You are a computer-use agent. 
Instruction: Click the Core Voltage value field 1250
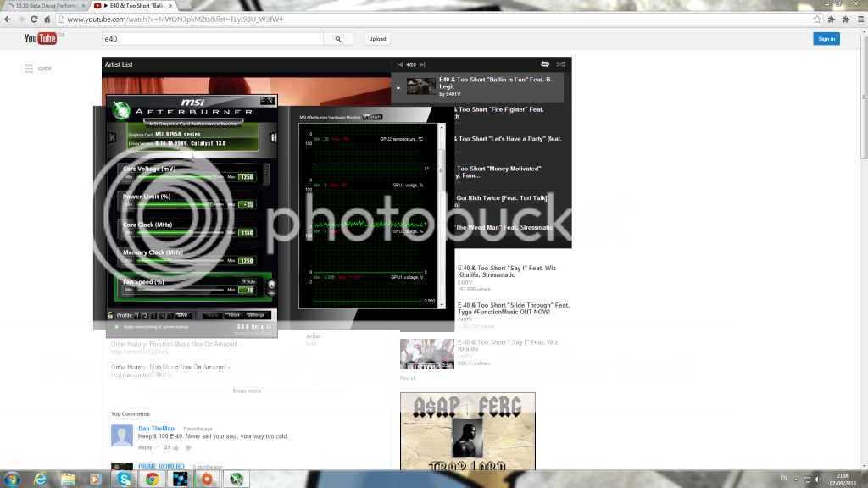[247, 177]
